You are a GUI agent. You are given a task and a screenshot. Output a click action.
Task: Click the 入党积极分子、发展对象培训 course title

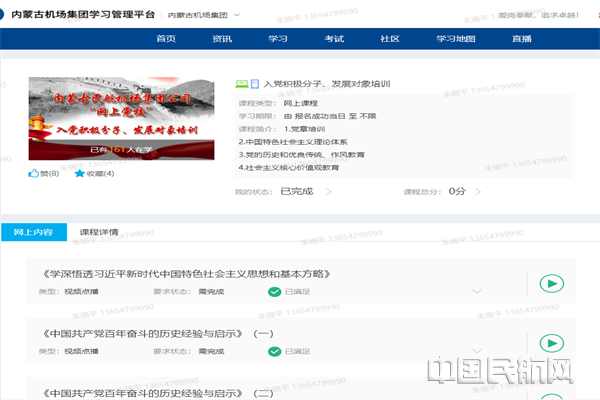[x=327, y=84]
